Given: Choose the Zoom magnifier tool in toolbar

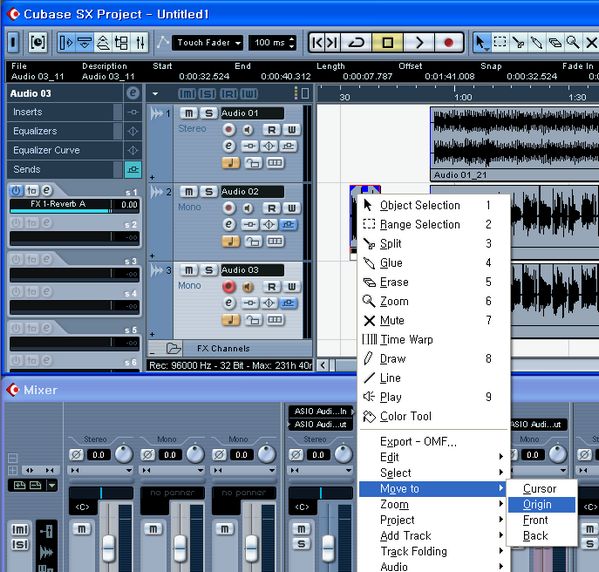Looking at the screenshot, I should 573,42.
